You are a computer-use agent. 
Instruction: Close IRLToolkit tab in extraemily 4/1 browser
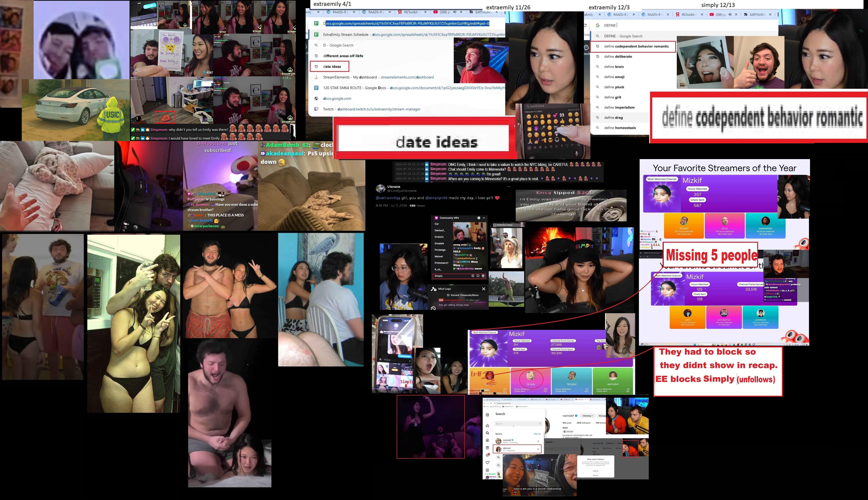425,12
